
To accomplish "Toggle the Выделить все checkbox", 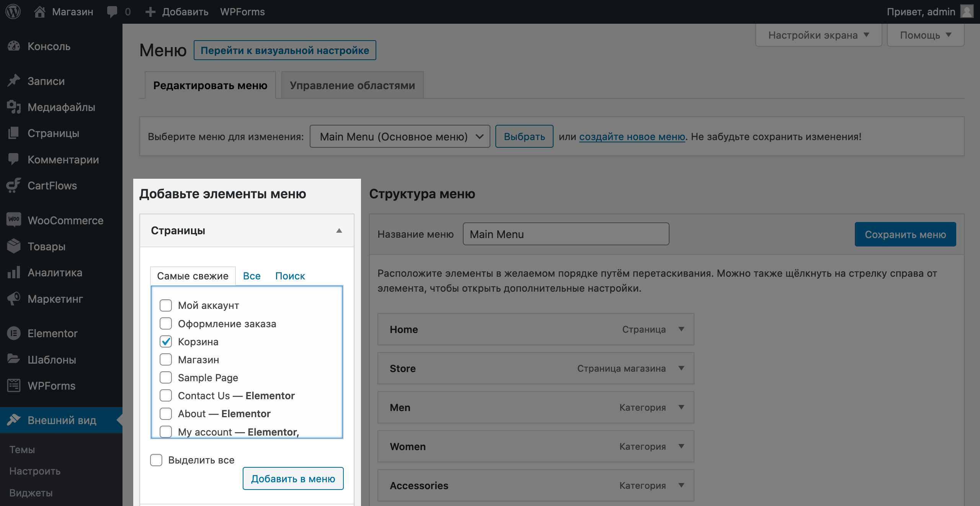I will pyautogui.click(x=156, y=460).
